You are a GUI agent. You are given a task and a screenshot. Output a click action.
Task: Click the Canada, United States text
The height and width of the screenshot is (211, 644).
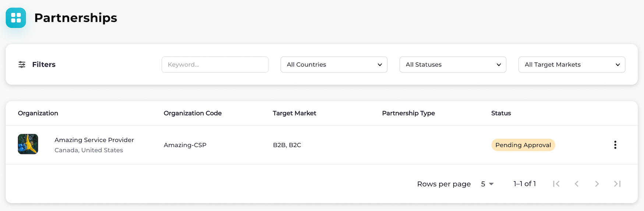click(x=89, y=150)
